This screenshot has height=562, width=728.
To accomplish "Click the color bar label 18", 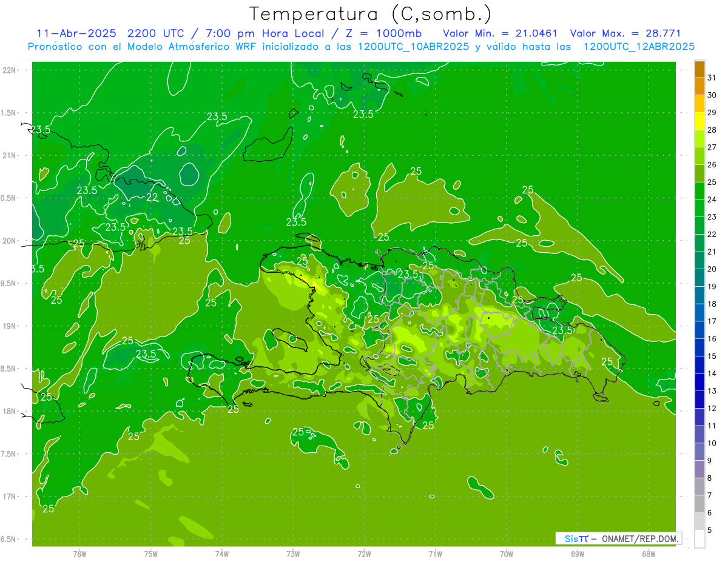I will 712,304.
